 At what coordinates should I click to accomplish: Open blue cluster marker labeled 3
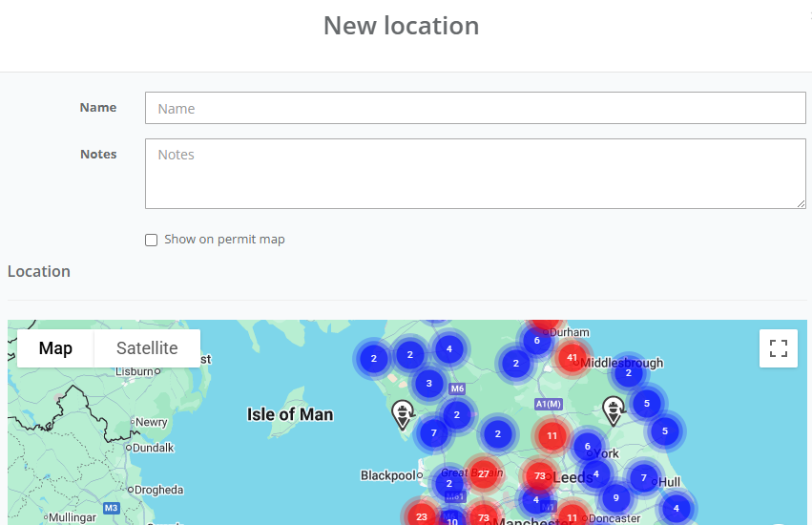pyautogui.click(x=429, y=385)
